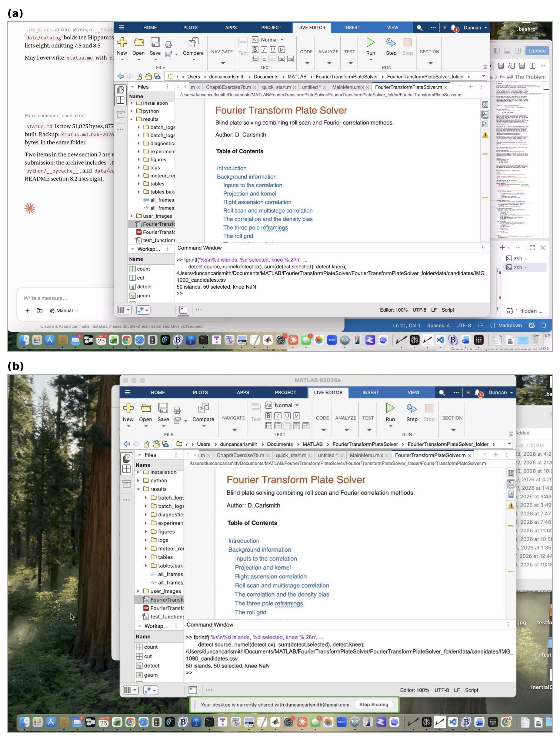In panel (a), click the Files icon in sidebar
Screen dimensions: 560x740
tap(121, 90)
